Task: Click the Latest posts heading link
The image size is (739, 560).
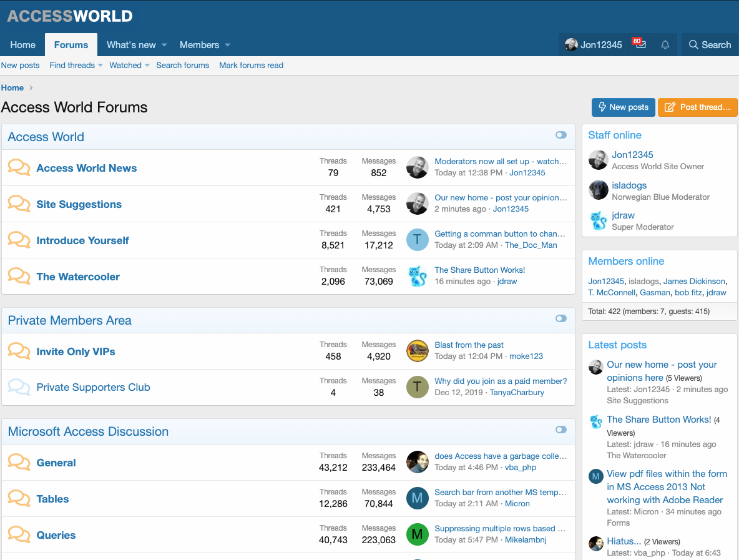Action: click(x=617, y=345)
